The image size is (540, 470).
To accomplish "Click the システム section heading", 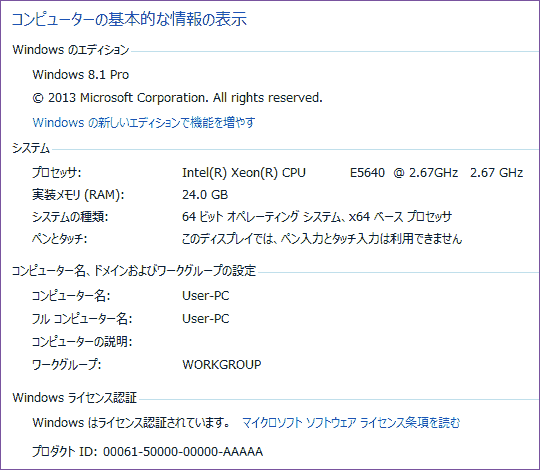I will click(x=31, y=148).
